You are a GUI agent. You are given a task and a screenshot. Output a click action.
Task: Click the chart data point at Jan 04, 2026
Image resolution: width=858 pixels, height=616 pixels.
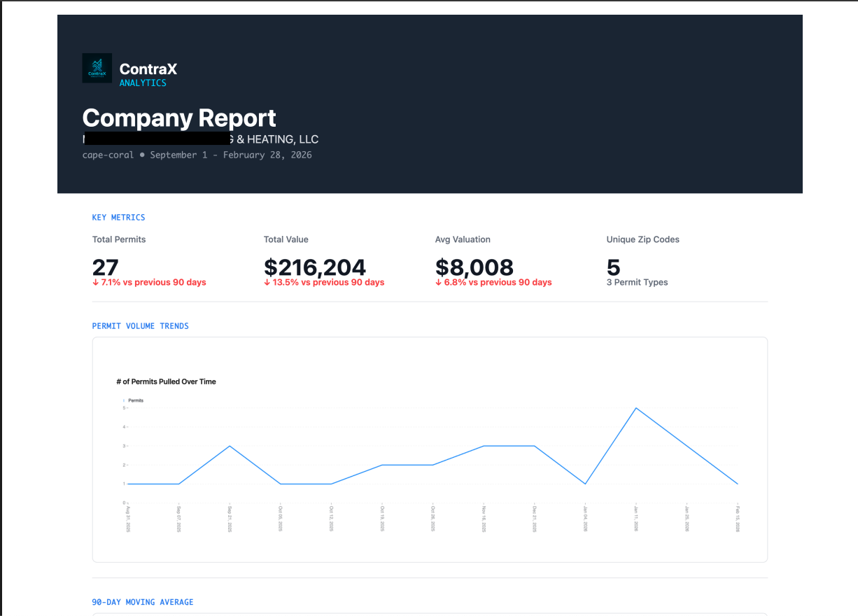(585, 484)
